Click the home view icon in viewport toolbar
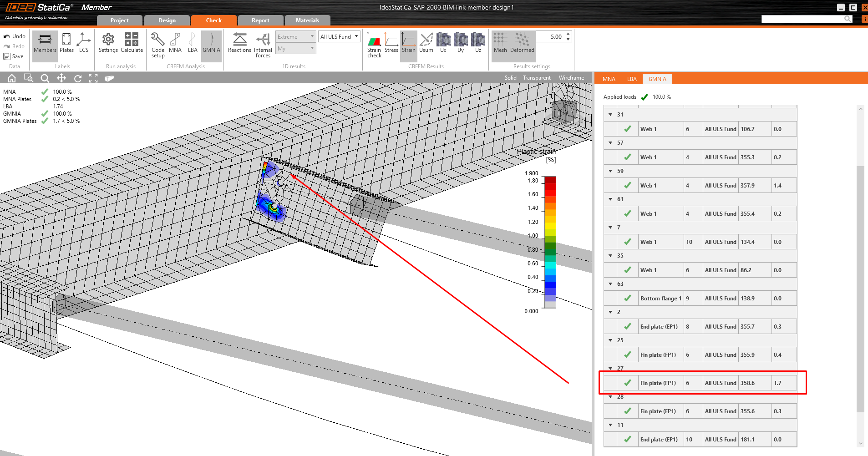Image resolution: width=868 pixels, height=456 pixels. point(12,78)
